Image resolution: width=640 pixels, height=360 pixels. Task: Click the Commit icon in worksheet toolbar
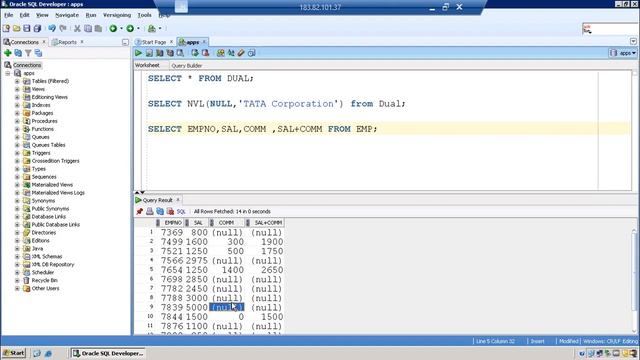pyautogui.click(x=195, y=53)
